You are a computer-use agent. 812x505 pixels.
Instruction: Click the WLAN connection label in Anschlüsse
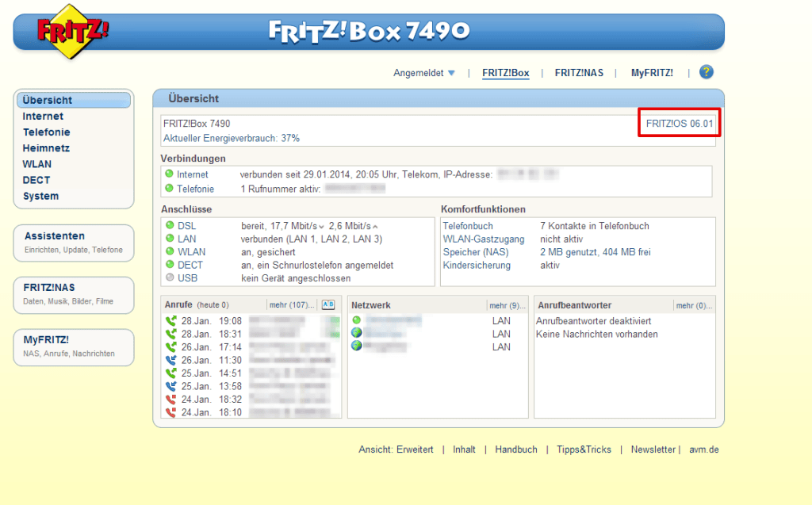(192, 252)
